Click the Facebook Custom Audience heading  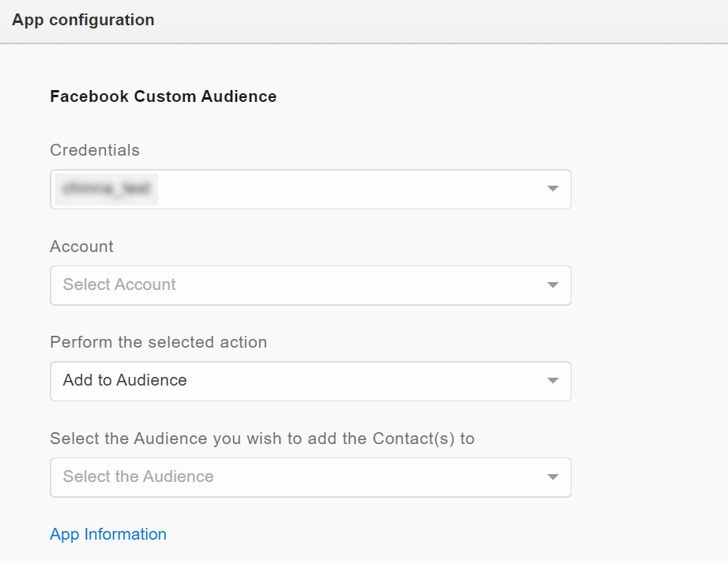tap(163, 96)
